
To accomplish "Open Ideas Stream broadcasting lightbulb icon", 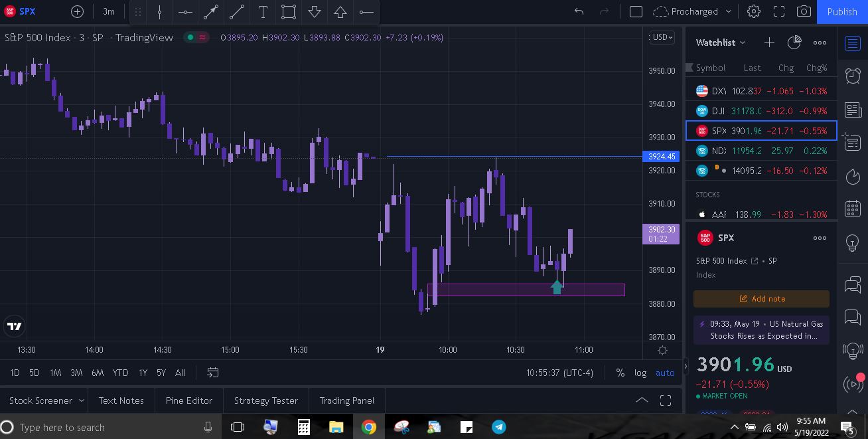I will click(x=853, y=350).
